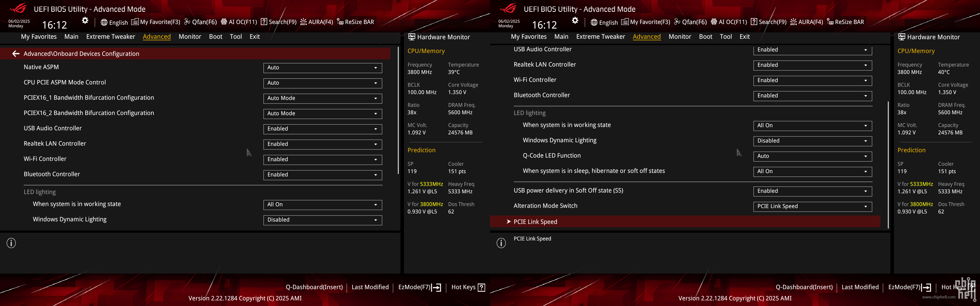Open AURA(F4) in right window
This screenshot has width=980, height=306.
pos(806,22)
